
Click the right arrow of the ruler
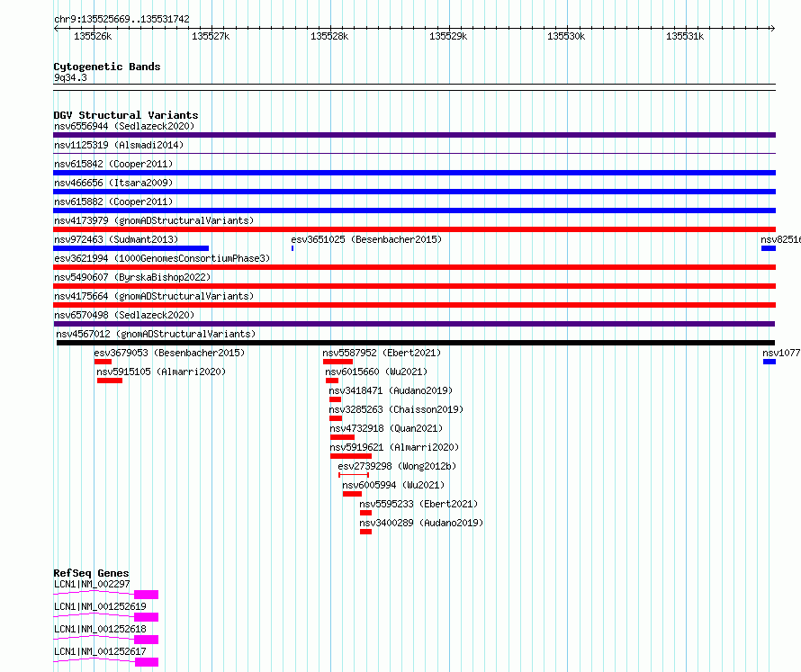coord(773,29)
